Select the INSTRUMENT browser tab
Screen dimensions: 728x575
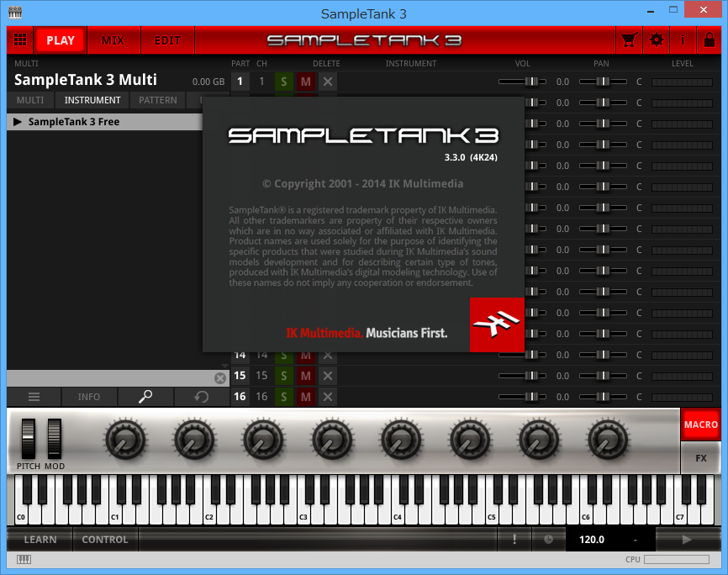(92, 100)
